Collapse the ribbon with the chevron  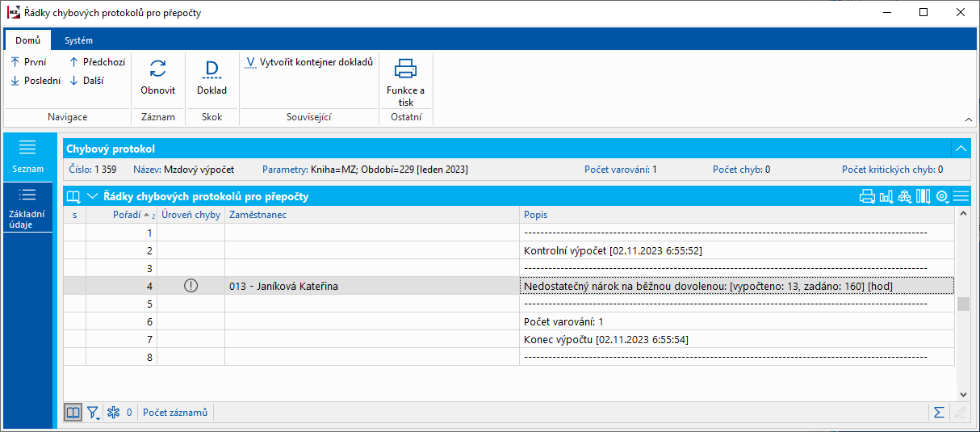point(968,119)
